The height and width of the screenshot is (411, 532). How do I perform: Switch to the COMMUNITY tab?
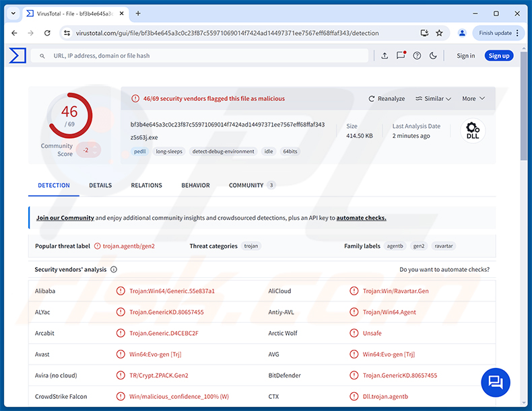tap(253, 186)
